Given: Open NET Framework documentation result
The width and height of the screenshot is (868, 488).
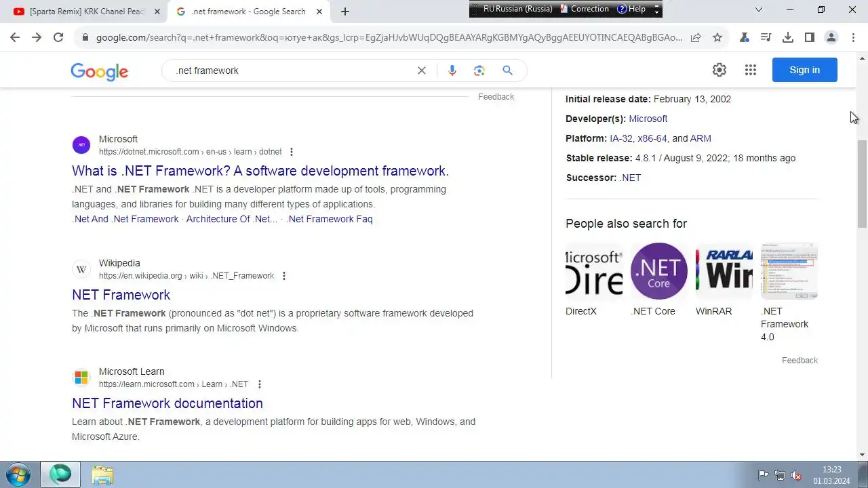Looking at the screenshot, I should click(x=167, y=403).
